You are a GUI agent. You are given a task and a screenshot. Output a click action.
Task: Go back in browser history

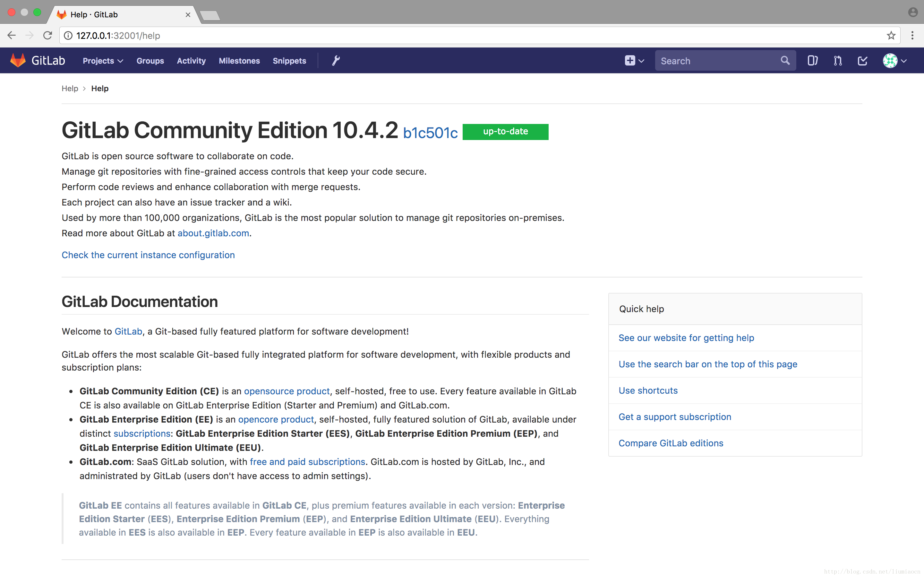pyautogui.click(x=12, y=36)
